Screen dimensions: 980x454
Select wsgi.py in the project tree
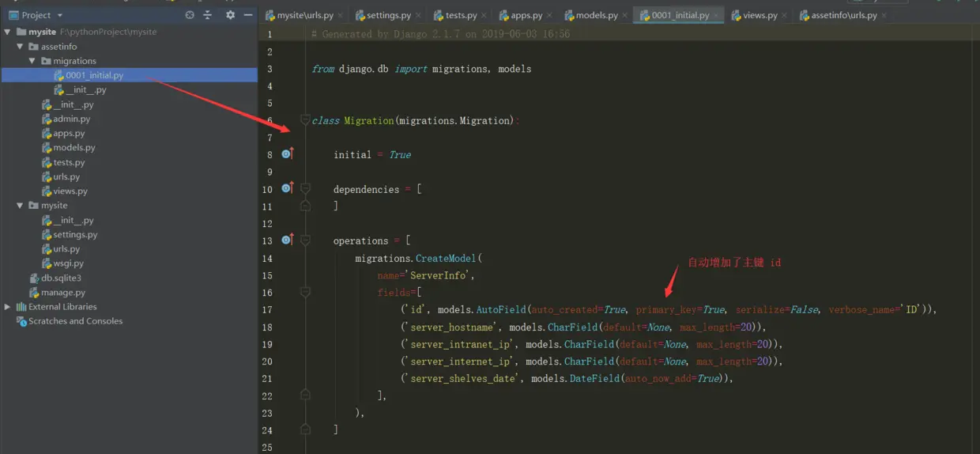coord(68,263)
